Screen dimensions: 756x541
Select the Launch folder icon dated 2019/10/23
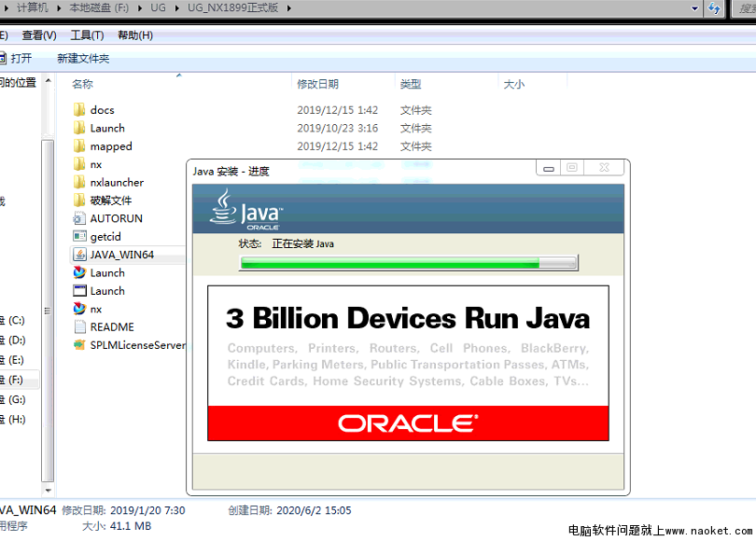(79, 128)
